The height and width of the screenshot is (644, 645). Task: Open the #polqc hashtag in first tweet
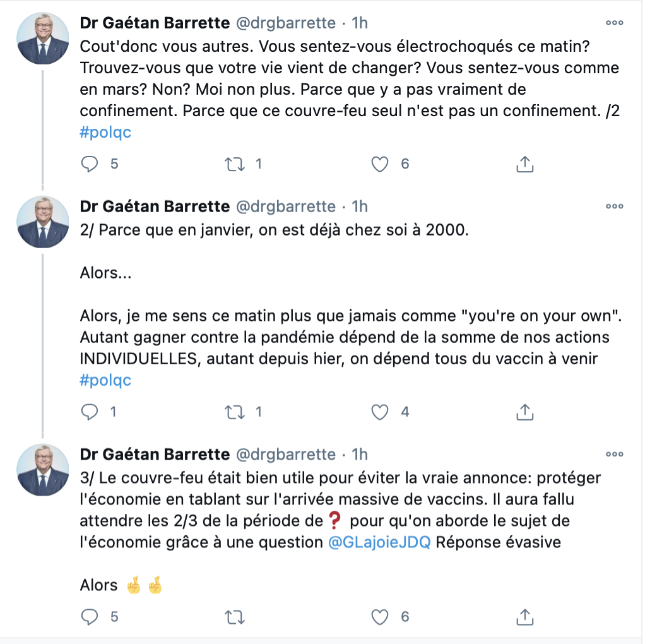tap(105, 133)
